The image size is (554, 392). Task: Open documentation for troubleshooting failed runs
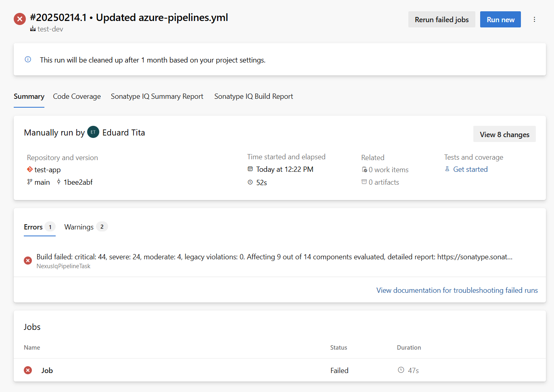point(457,290)
